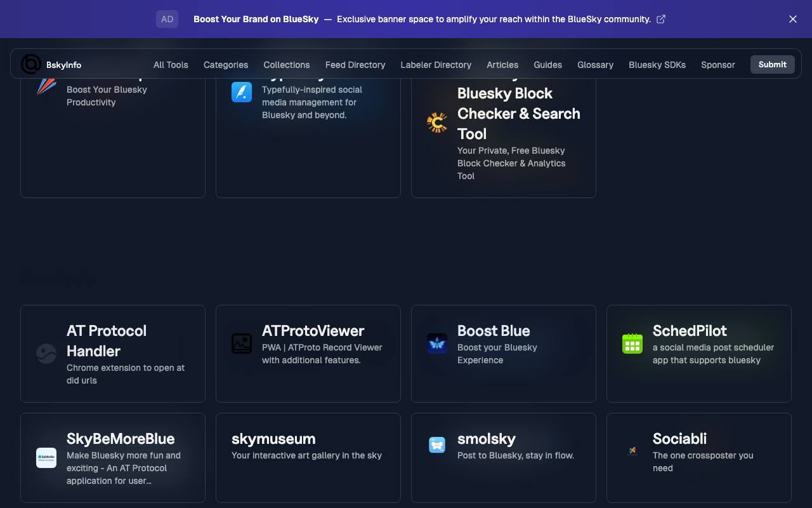The height and width of the screenshot is (508, 812).
Task: Click the SchedPilot green calendar icon
Action: [632, 344]
